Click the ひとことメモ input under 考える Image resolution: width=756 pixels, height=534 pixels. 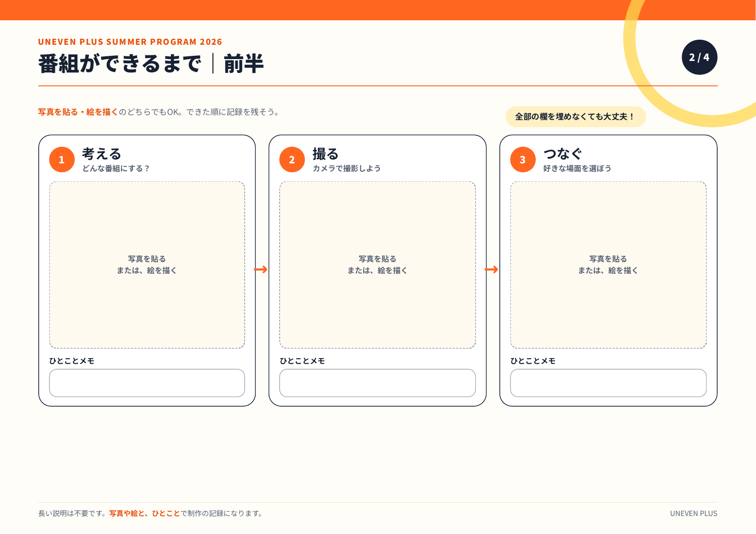point(147,383)
